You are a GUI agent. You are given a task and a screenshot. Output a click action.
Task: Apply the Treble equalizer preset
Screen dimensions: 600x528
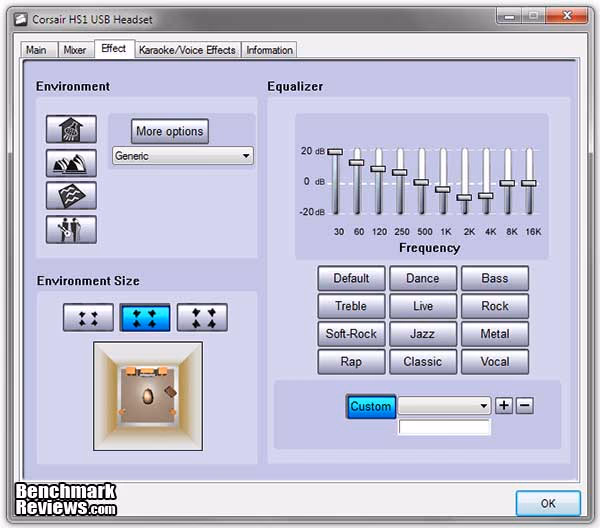tap(351, 306)
